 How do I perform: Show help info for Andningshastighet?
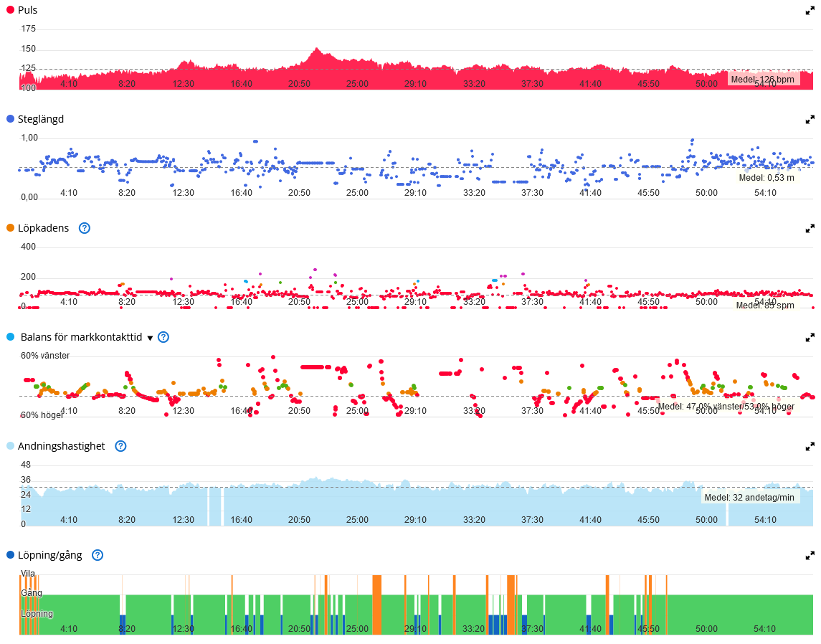[x=120, y=446]
